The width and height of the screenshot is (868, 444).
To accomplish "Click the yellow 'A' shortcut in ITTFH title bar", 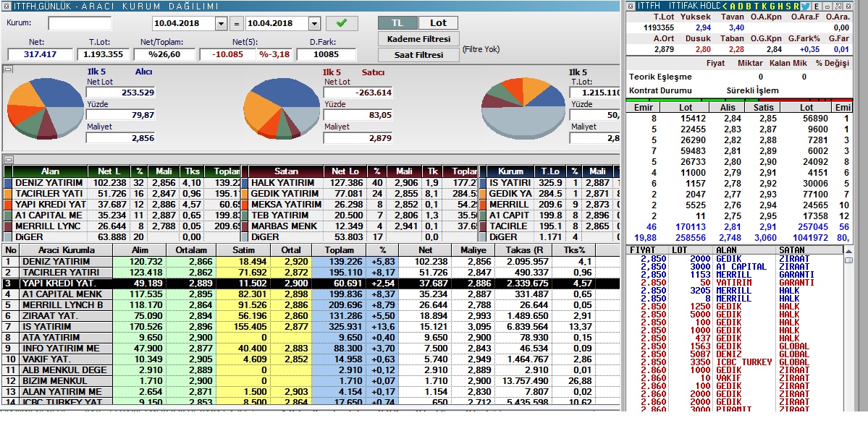I will click(x=733, y=6).
